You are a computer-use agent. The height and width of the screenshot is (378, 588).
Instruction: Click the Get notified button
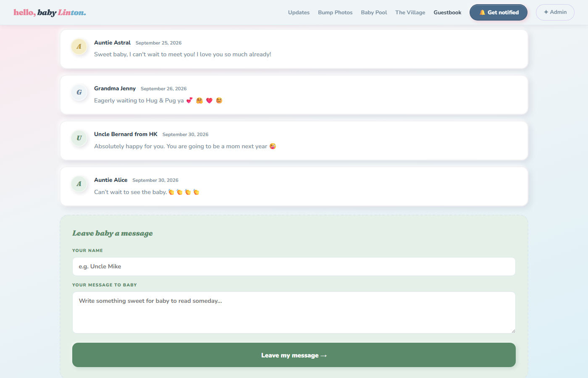tap(499, 13)
